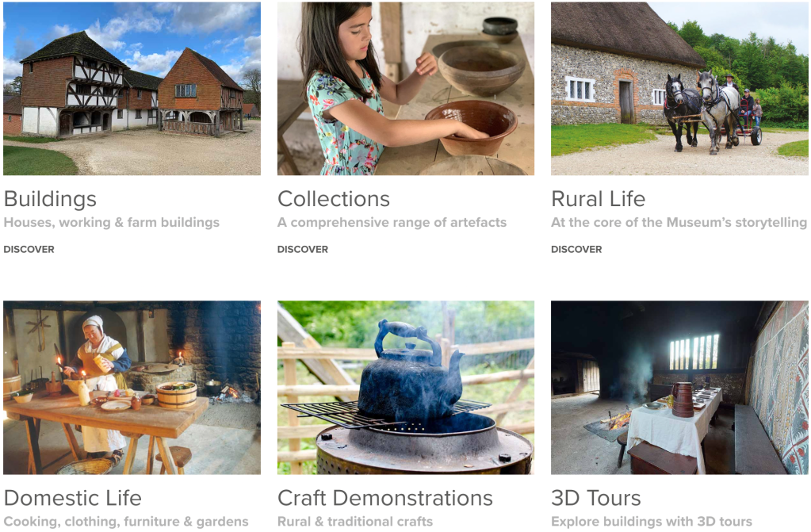Click 'Explore buildings with 3D tours' text

652,522
